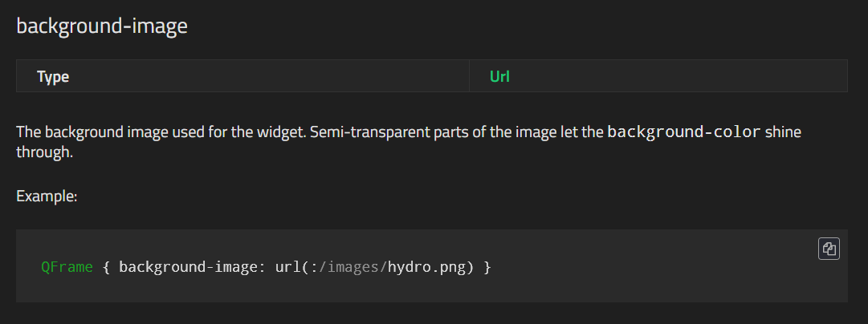The image size is (868, 324).
Task: Click the word through at paragraph end
Action: point(44,152)
